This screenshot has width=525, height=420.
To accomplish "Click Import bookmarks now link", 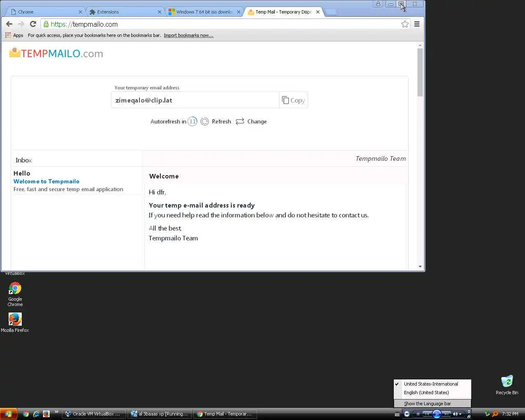I will coord(189,35).
